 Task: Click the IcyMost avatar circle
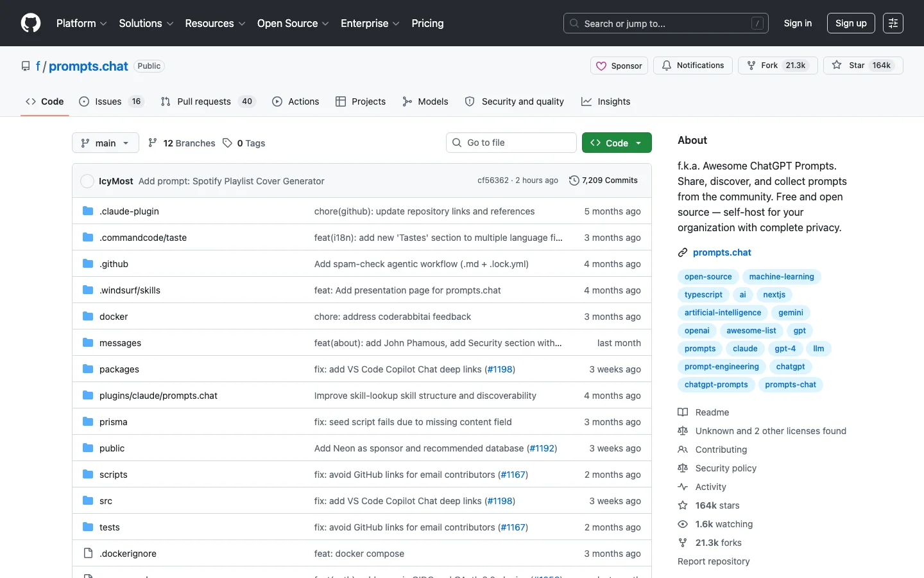point(87,181)
